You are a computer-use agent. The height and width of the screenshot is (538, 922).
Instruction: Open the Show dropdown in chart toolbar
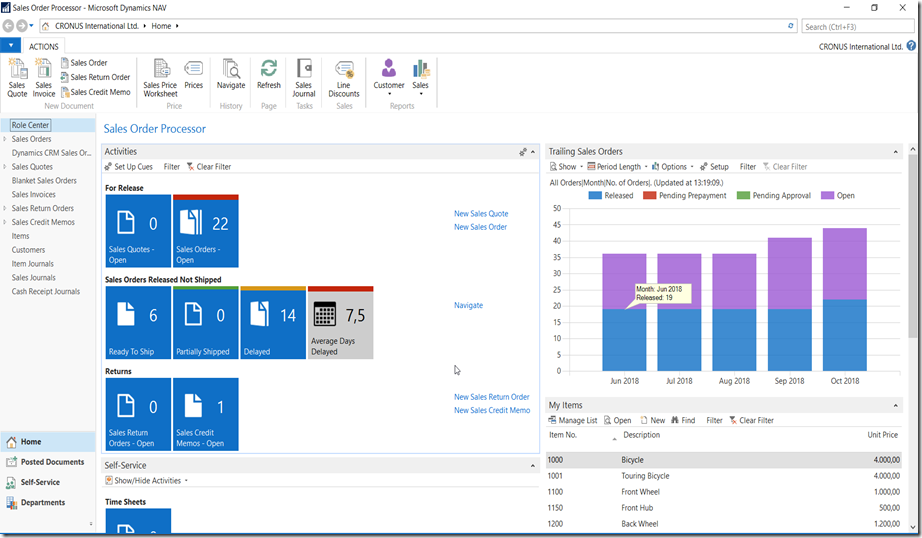pos(566,166)
